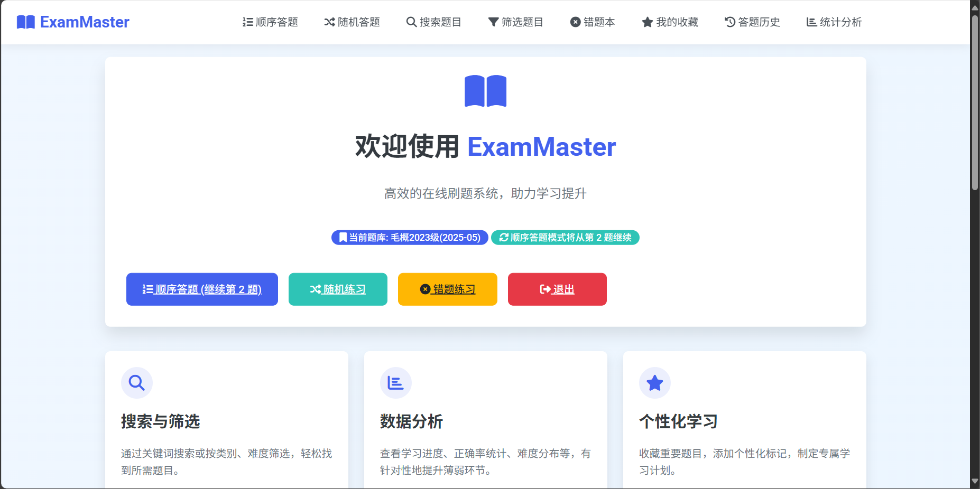Click the bookmark icon in 当前题库 badge

click(x=343, y=238)
